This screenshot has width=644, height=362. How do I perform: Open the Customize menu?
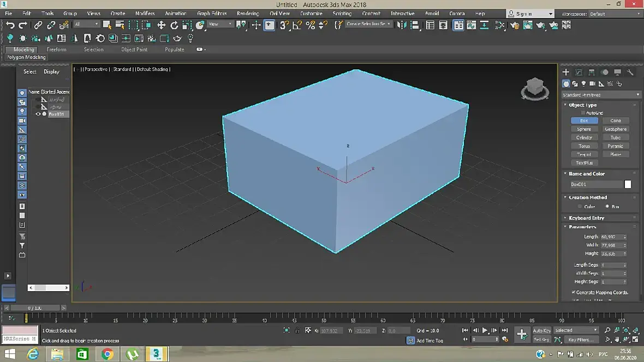point(311,14)
